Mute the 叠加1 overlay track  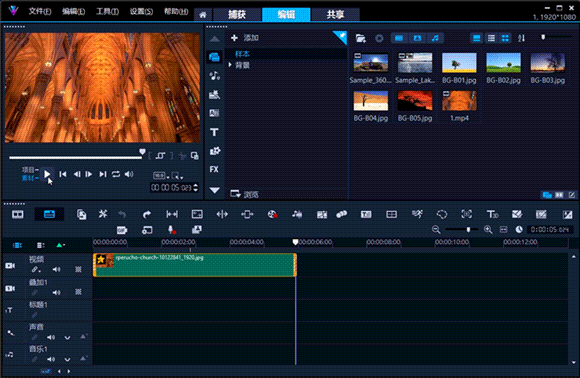click(56, 292)
